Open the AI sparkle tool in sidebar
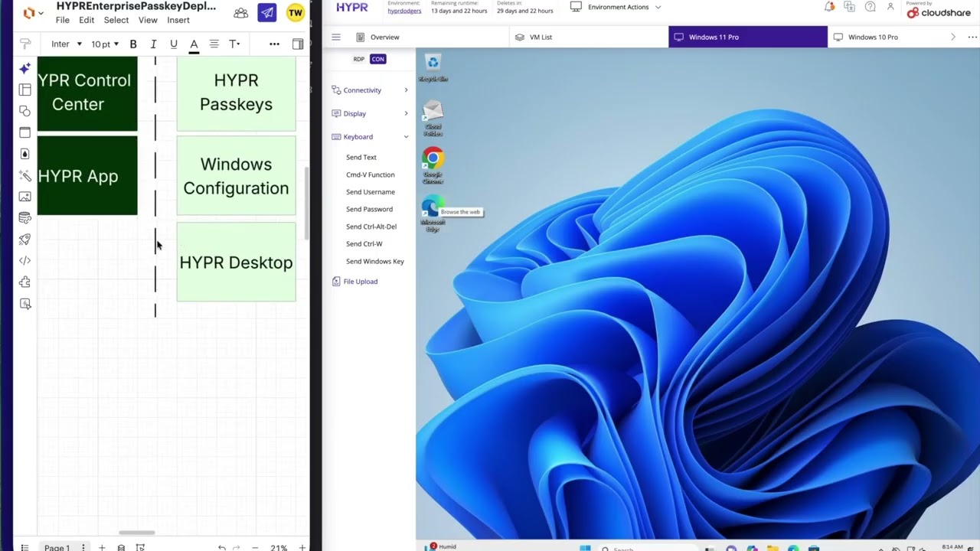Screen dimensions: 980x551 [24, 69]
